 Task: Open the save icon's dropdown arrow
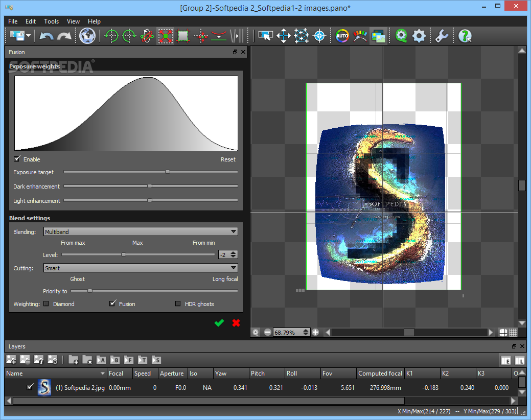point(29,36)
